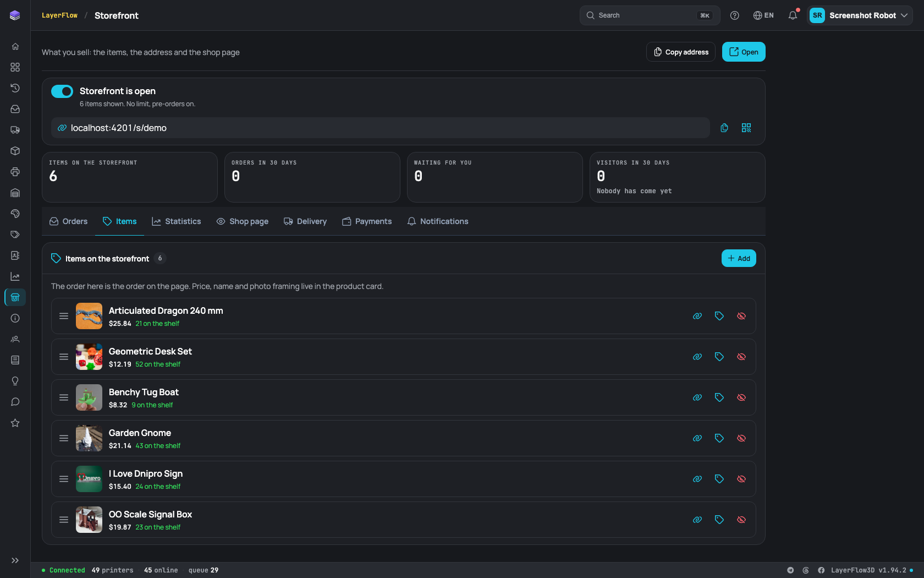Copy link for Articulated Dragon 240 mm
924x578 pixels.
coord(697,316)
